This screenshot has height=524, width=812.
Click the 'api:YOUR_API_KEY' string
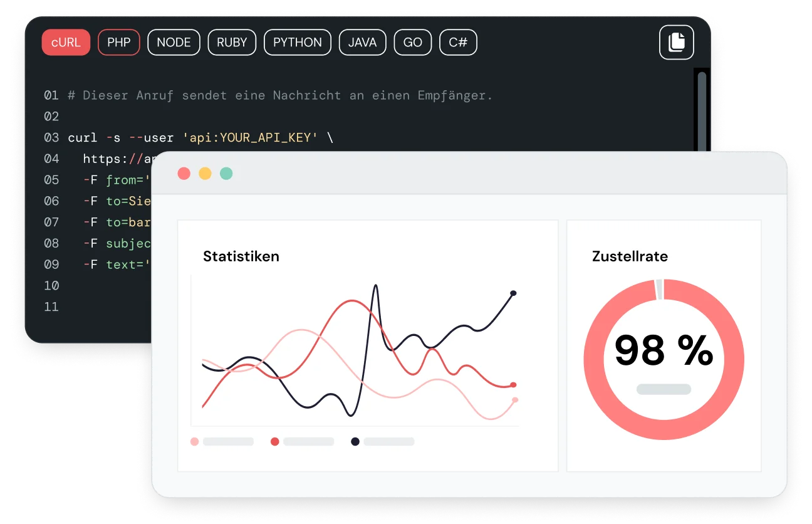coord(251,138)
